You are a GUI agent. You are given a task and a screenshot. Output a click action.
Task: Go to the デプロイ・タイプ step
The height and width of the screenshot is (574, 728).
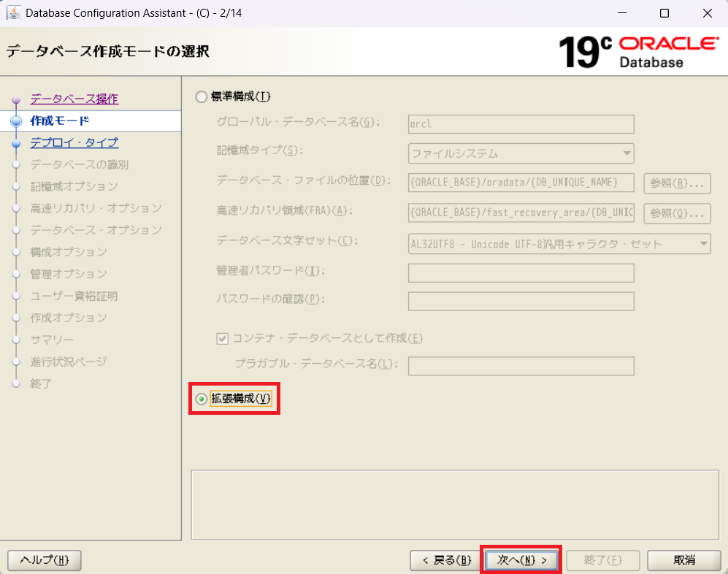[x=74, y=142]
